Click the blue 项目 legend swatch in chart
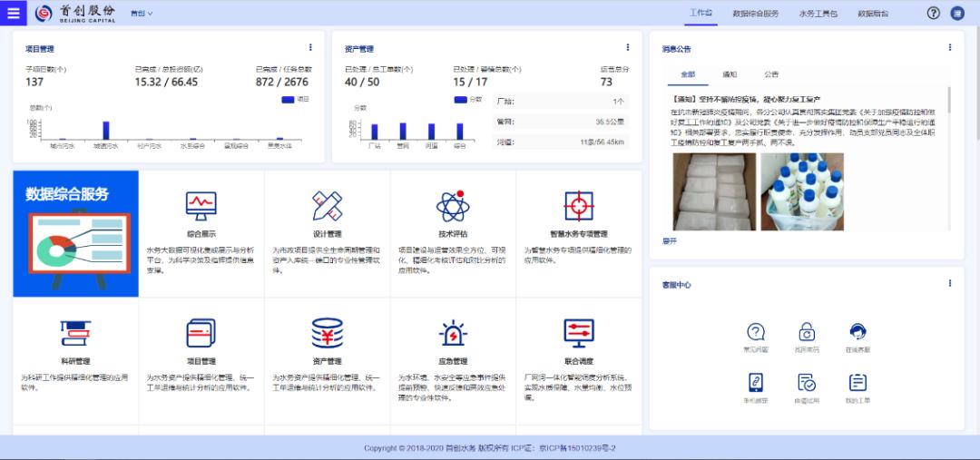980x460 pixels. click(x=289, y=99)
